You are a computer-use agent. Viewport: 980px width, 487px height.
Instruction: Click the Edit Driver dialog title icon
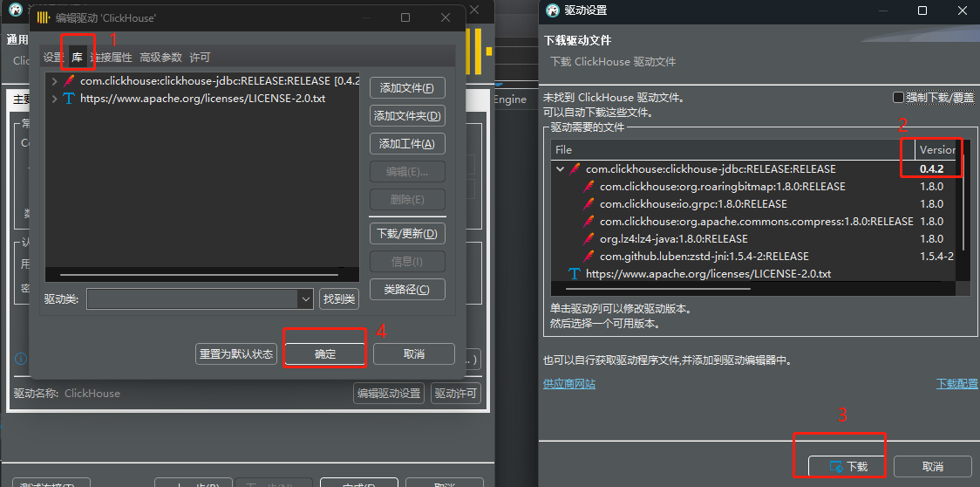(x=44, y=17)
